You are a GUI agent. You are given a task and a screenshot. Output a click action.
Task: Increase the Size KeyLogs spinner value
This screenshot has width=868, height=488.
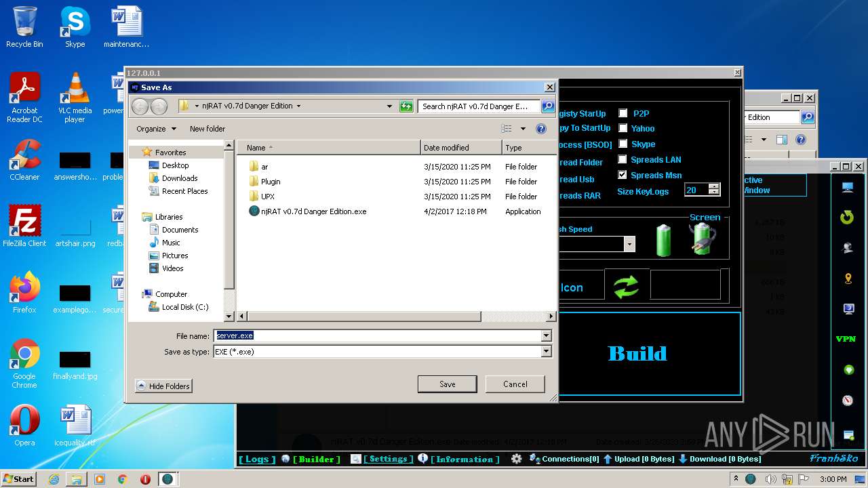point(713,187)
